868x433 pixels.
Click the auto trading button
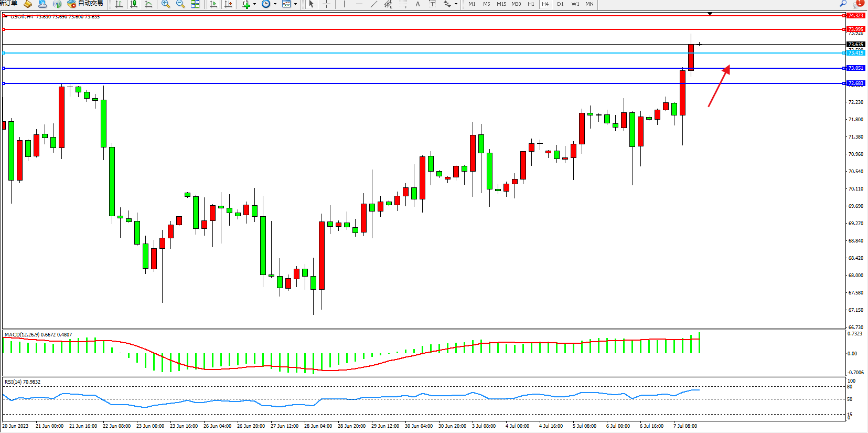pos(85,4)
